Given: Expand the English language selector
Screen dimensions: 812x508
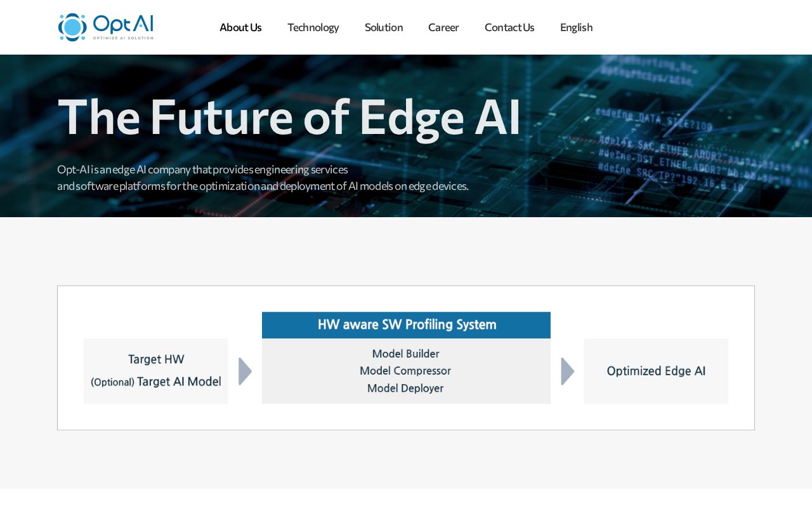Looking at the screenshot, I should pyautogui.click(x=576, y=27).
